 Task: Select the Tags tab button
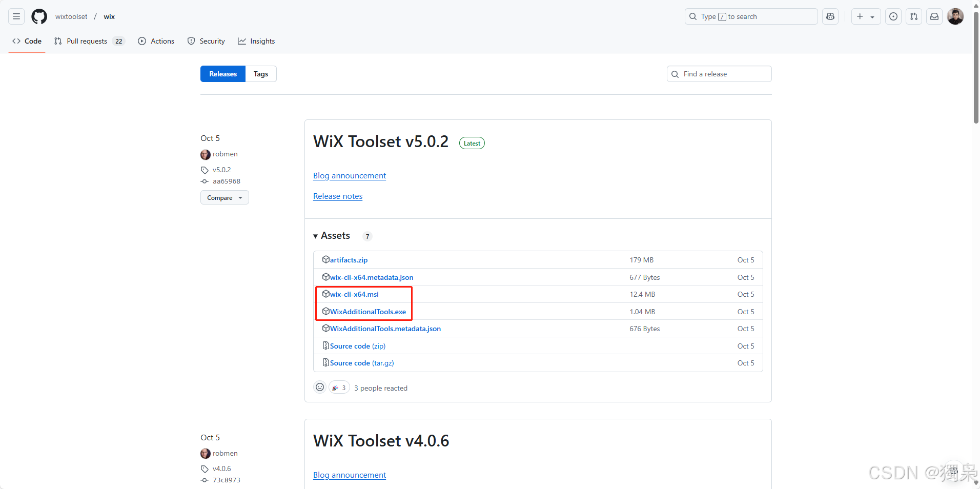click(261, 74)
